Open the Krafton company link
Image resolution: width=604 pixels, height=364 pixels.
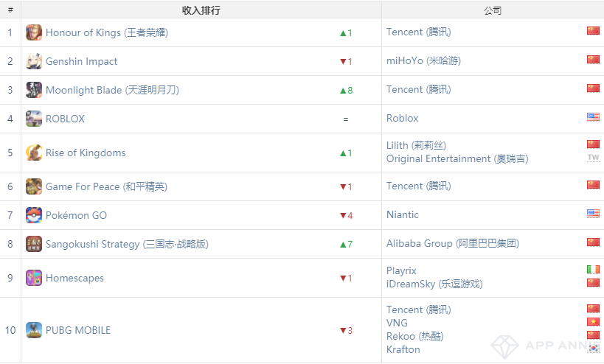click(x=403, y=349)
